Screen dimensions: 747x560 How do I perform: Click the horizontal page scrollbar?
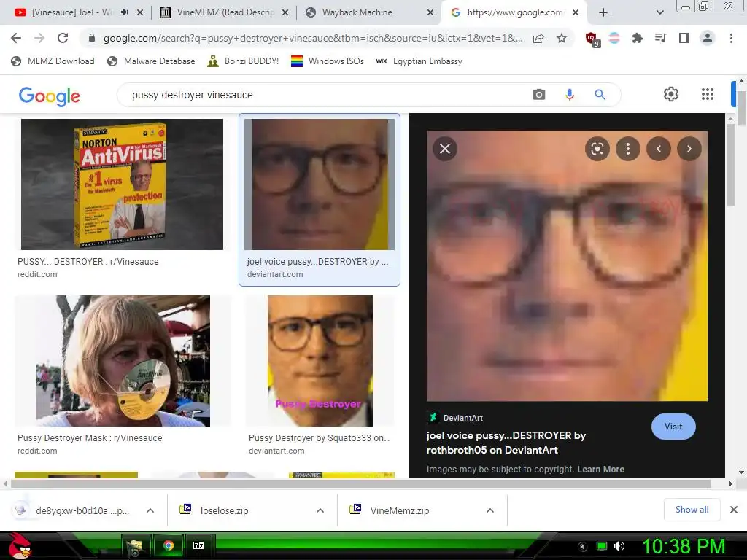click(x=360, y=484)
